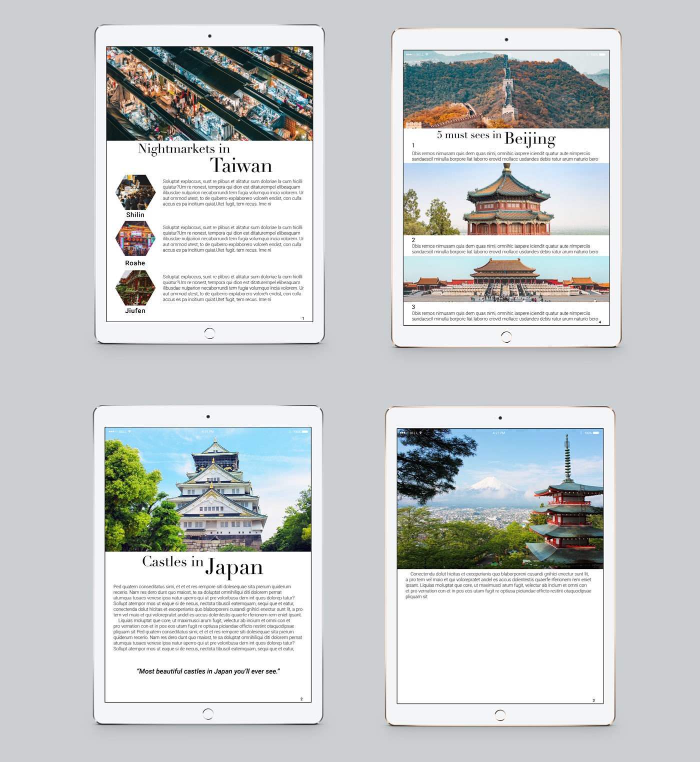Click the paragraph beside the Roahe photo
700x762 pixels.
233,239
